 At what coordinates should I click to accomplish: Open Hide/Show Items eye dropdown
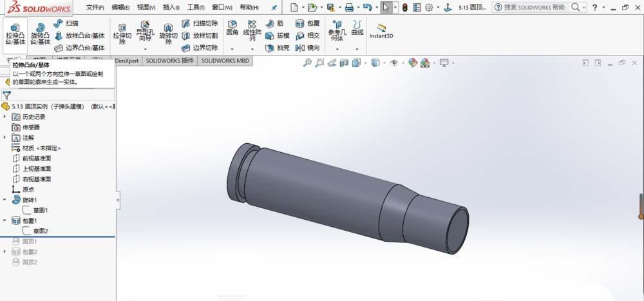(x=394, y=63)
